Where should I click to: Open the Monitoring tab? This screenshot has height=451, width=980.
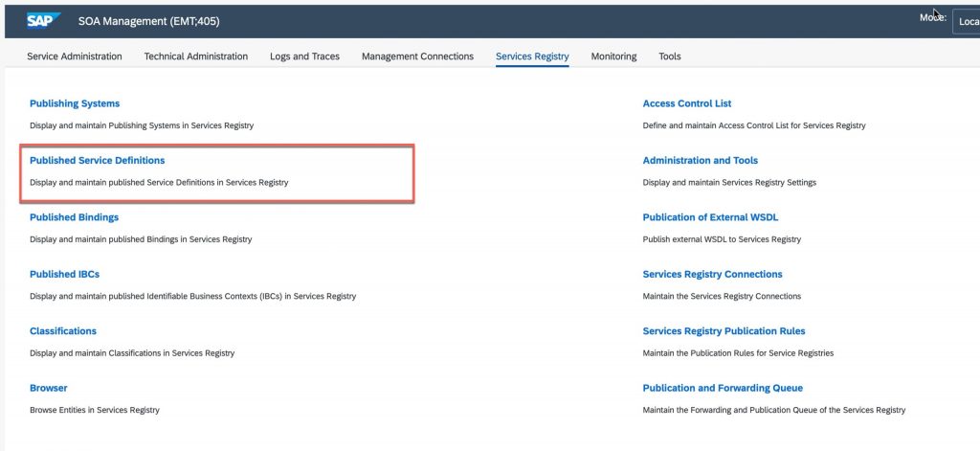(613, 56)
